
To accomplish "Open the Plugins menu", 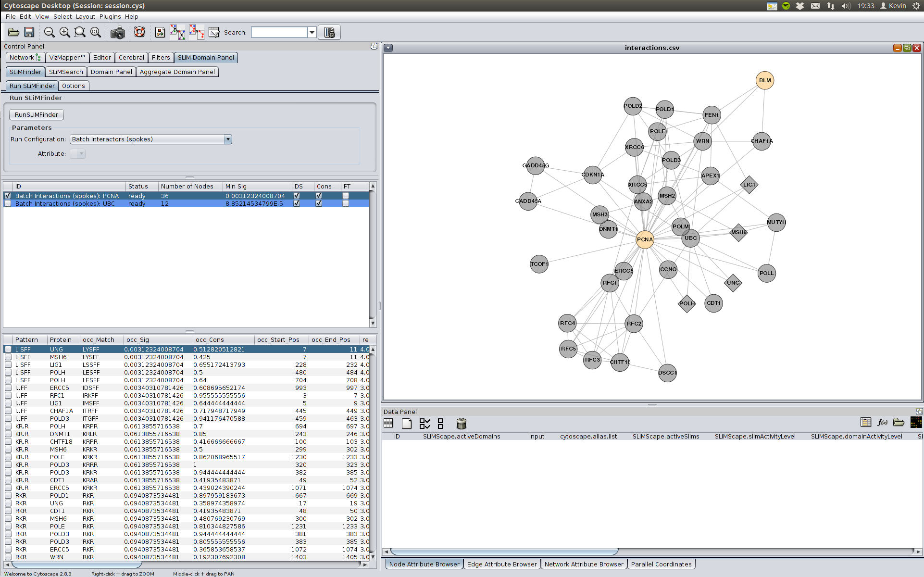I will 110,16.
